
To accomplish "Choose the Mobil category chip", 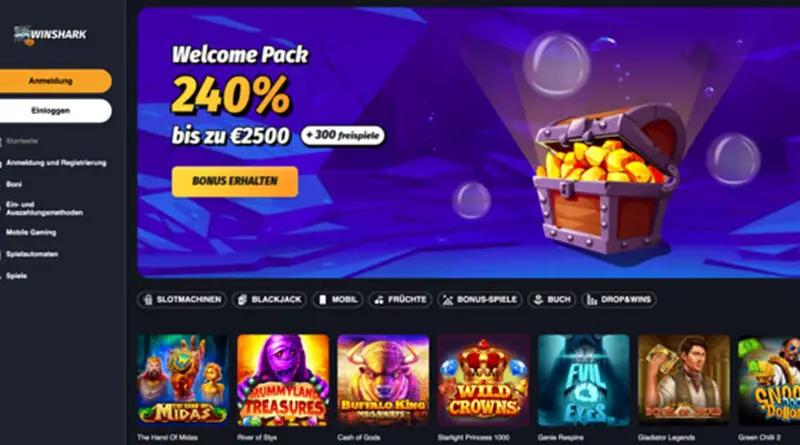I will coord(338,300).
